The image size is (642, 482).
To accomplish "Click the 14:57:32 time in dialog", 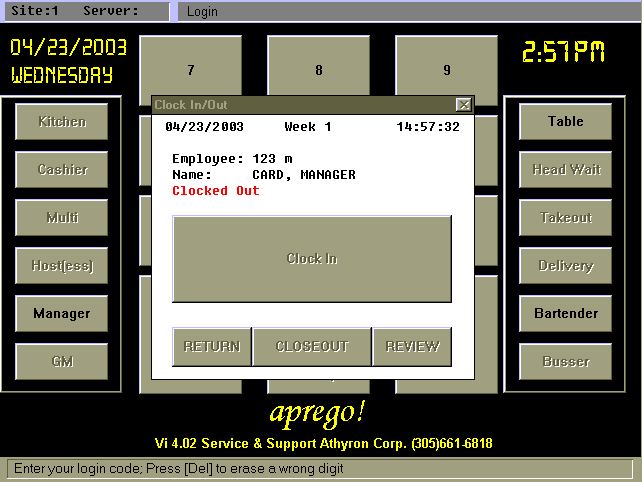I will [428, 127].
